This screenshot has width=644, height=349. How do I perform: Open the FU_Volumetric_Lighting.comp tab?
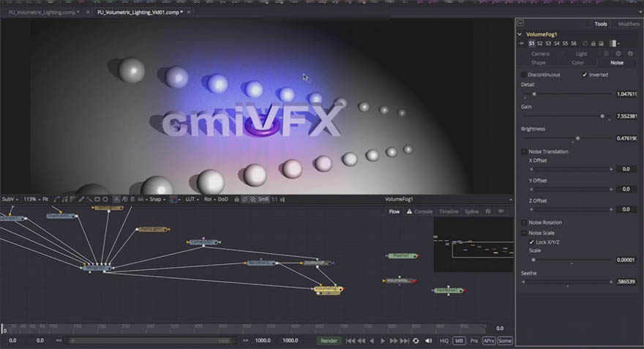tap(44, 12)
